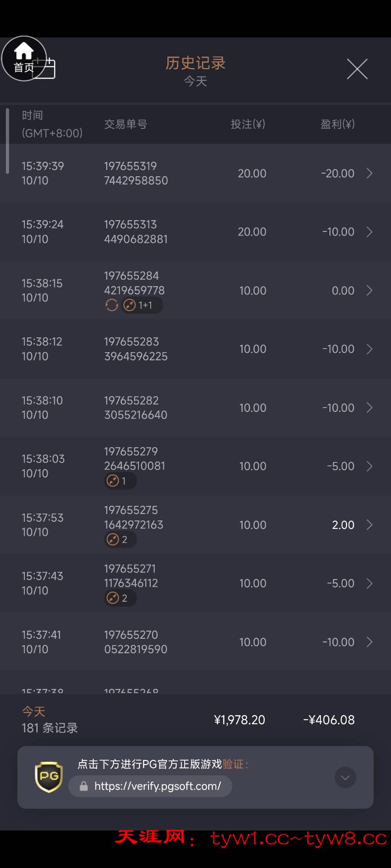Open the record with order 1976552833964596225

coord(136,349)
